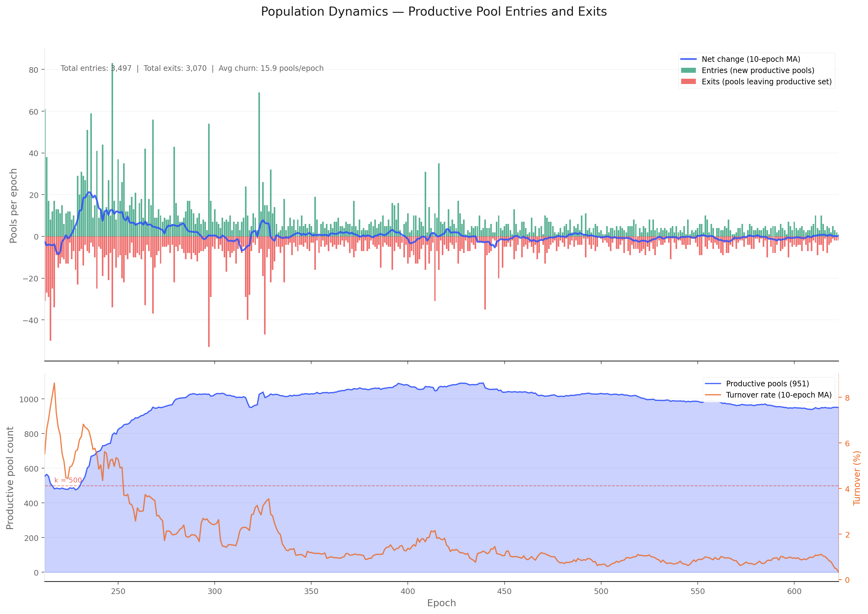Click the 'Turnover rate (10-epoch MA)' legend label
868x614 pixels.
pos(779,395)
